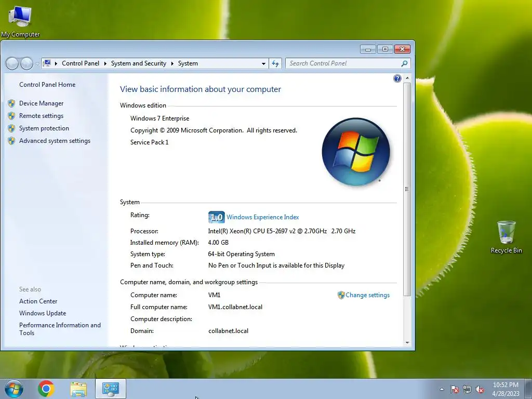
Task: Click the vertical scrollbar thumb
Action: point(407,189)
